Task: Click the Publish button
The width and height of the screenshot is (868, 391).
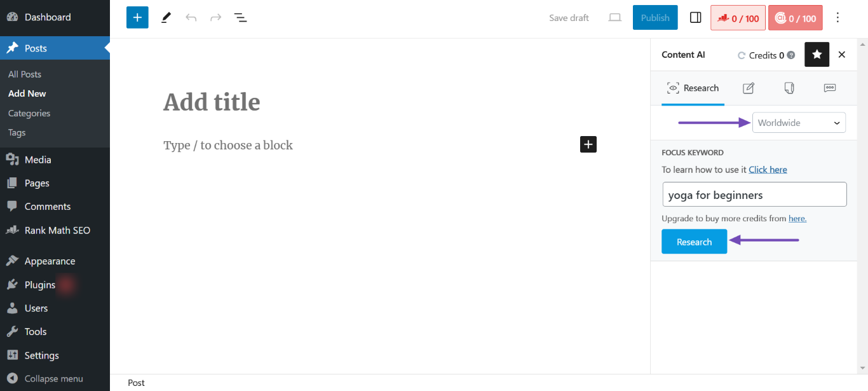Action: pyautogui.click(x=655, y=18)
